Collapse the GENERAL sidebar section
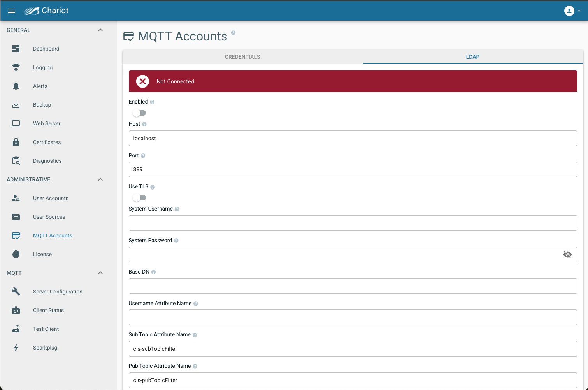Viewport: 588px width, 390px height. (x=100, y=30)
